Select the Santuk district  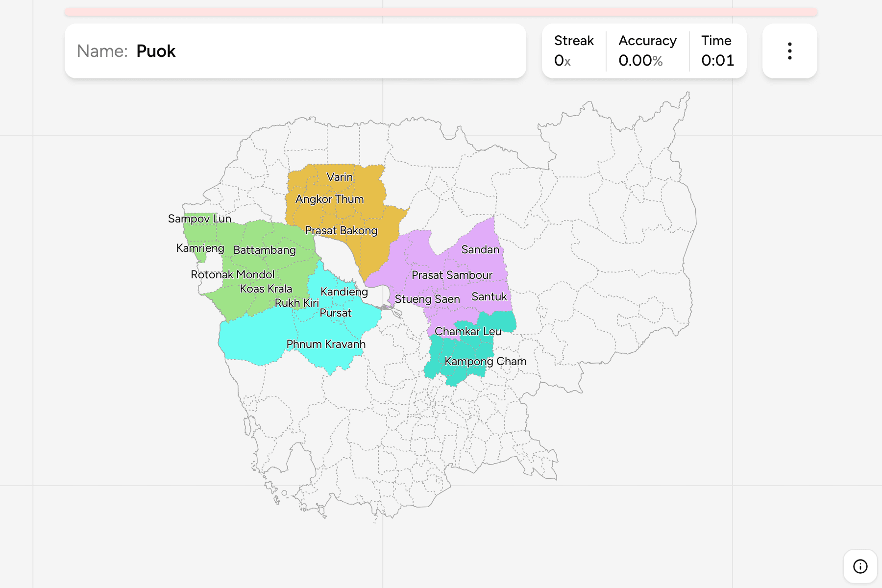(x=489, y=296)
